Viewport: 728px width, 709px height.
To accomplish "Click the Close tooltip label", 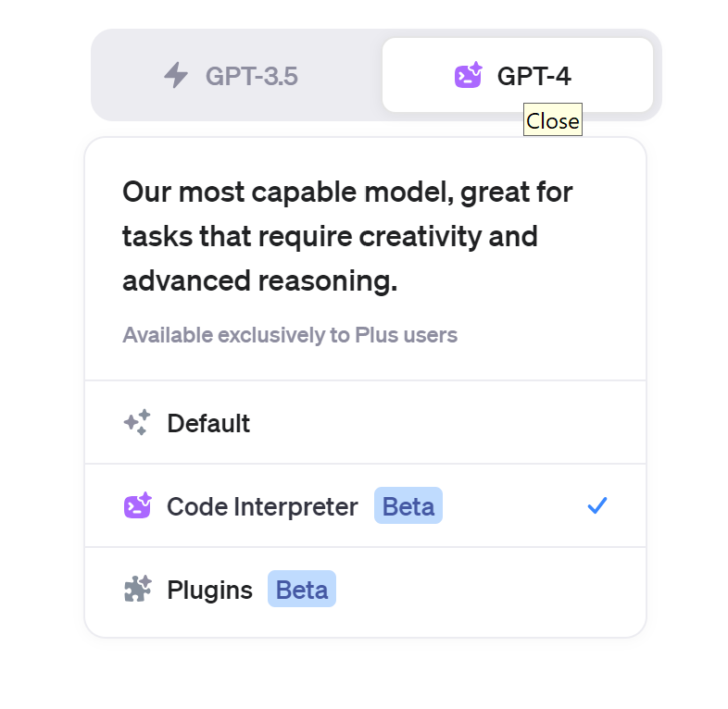I will click(553, 121).
